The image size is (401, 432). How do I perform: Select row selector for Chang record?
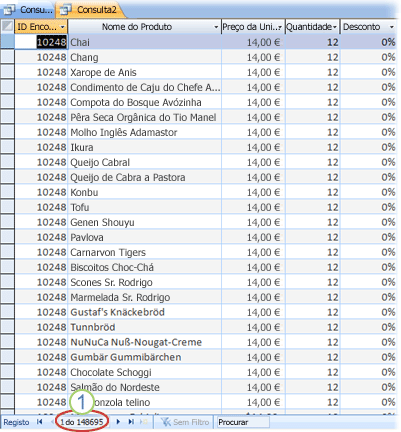[7, 57]
